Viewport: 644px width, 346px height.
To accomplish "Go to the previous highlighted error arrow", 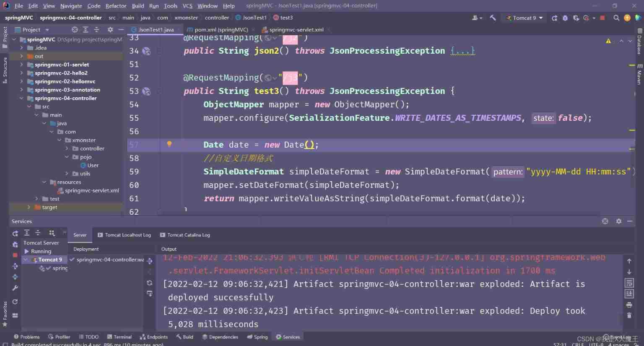I will [x=621, y=41].
